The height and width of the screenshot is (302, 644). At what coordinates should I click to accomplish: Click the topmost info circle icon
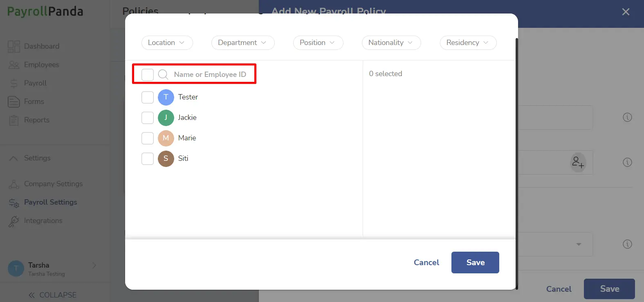click(x=627, y=117)
